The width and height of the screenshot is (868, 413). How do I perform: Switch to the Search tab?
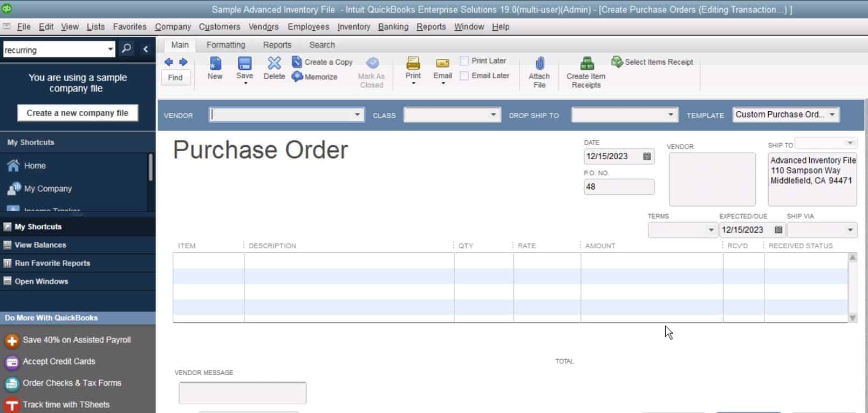[x=322, y=45]
